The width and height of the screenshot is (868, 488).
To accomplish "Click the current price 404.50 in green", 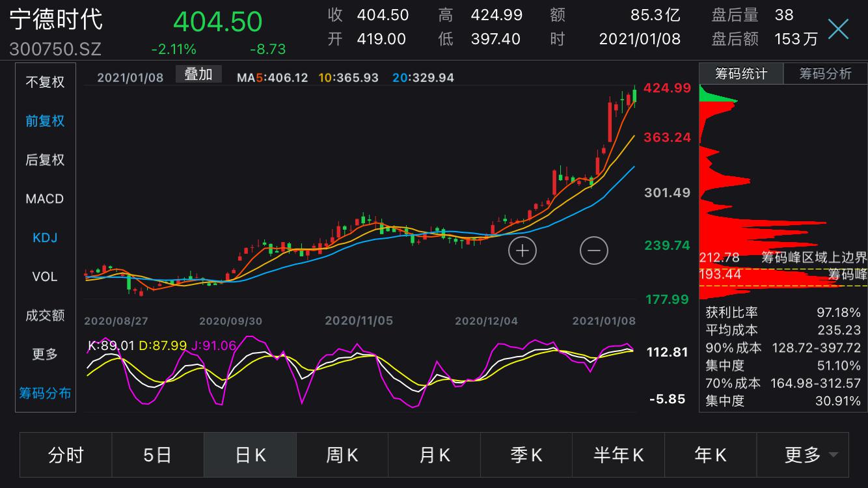I will tap(217, 21).
